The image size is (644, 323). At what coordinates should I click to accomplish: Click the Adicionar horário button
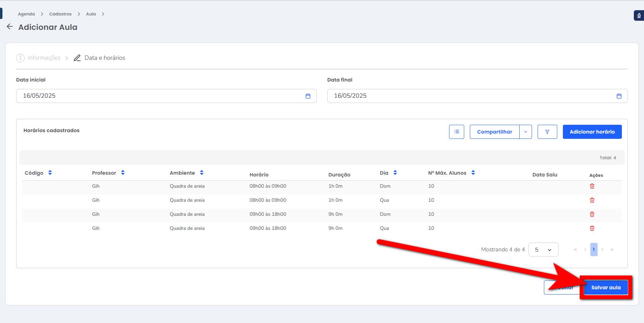(x=592, y=132)
